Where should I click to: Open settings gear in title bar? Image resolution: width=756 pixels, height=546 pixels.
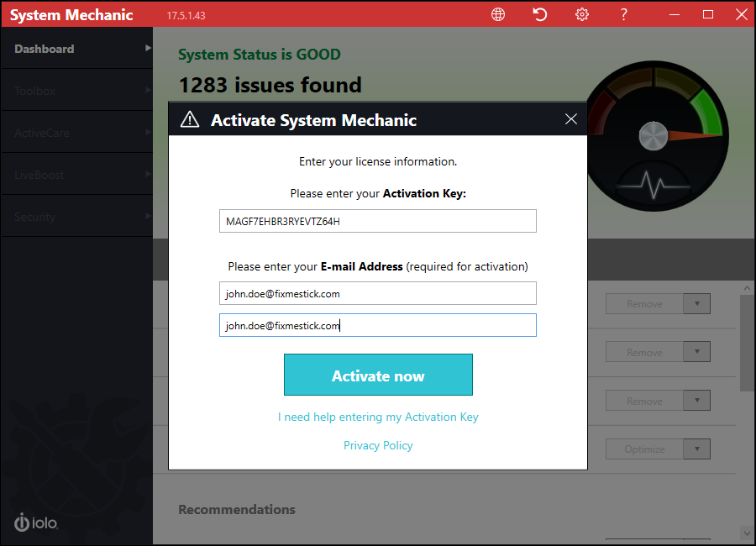click(x=582, y=14)
